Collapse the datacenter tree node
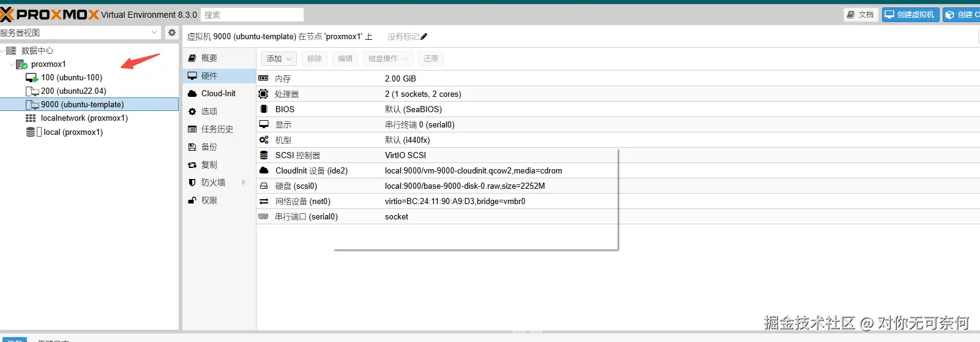The height and width of the screenshot is (342, 980). pos(2,51)
